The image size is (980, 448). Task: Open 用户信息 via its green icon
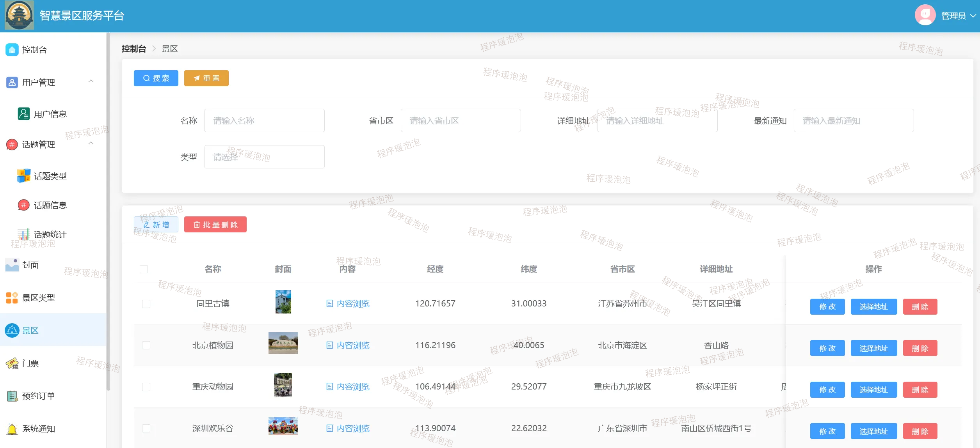24,114
